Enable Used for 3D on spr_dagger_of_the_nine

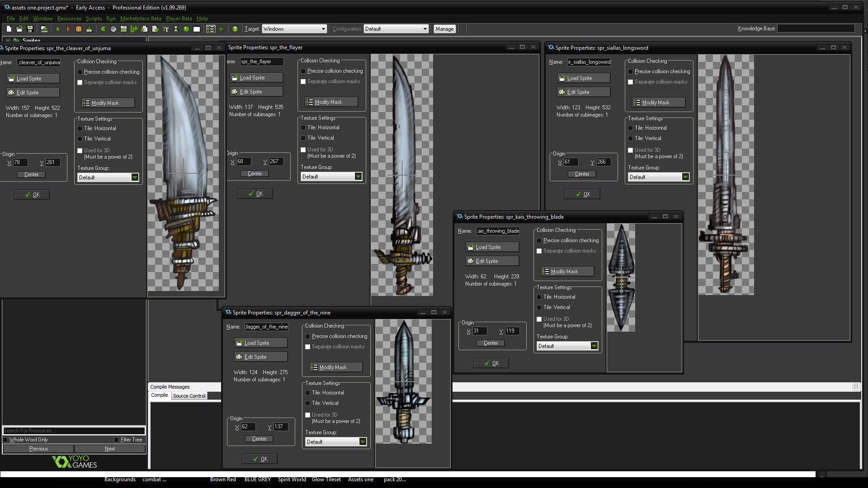click(308, 415)
